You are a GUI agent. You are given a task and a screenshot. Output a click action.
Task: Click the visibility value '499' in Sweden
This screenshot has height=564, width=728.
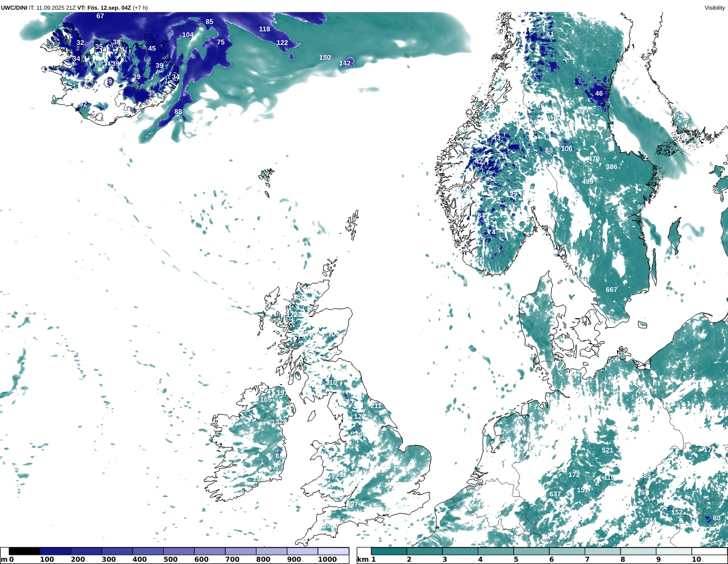point(588,182)
